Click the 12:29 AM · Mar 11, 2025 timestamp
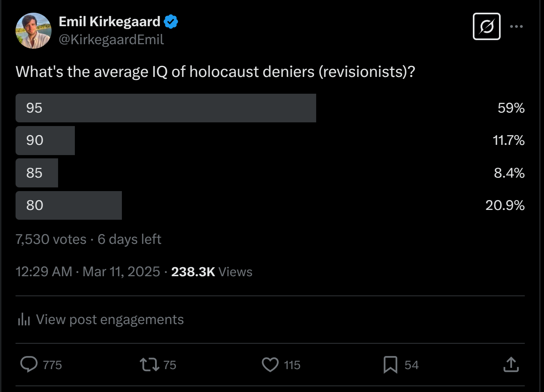The height and width of the screenshot is (392, 544). (x=88, y=272)
